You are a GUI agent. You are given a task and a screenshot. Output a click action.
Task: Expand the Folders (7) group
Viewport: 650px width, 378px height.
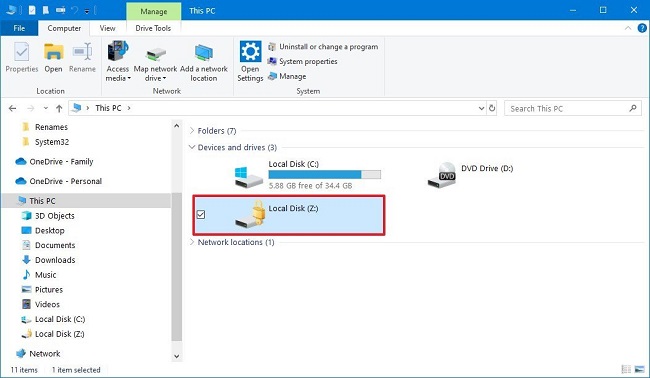[x=192, y=131]
